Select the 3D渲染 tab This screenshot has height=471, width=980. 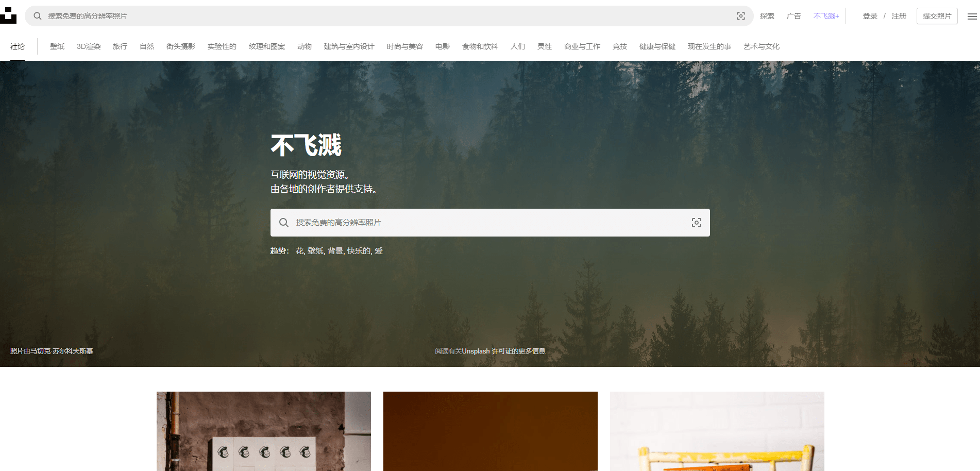click(89, 46)
